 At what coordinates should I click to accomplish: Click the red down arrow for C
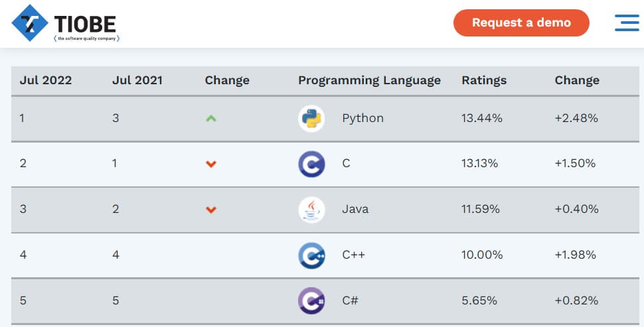211,164
